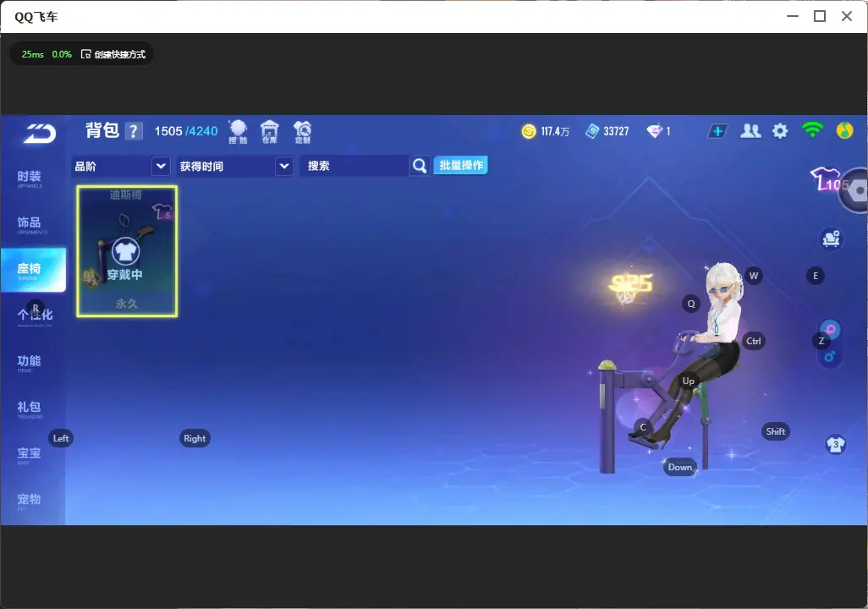Image resolution: width=868 pixels, height=609 pixels.
Task: Click the shirt badge on 迪斯椅 card
Action: [162, 211]
